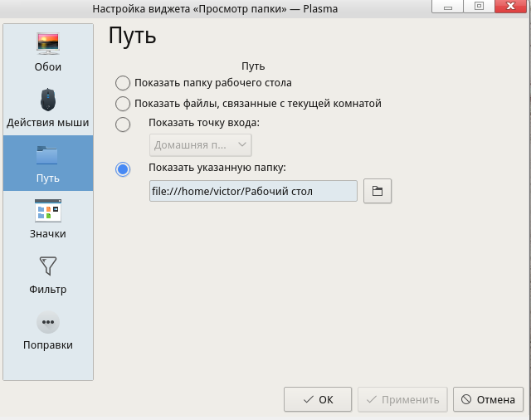Maximize the widget settings window
531x420 pixels.
click(479, 7)
